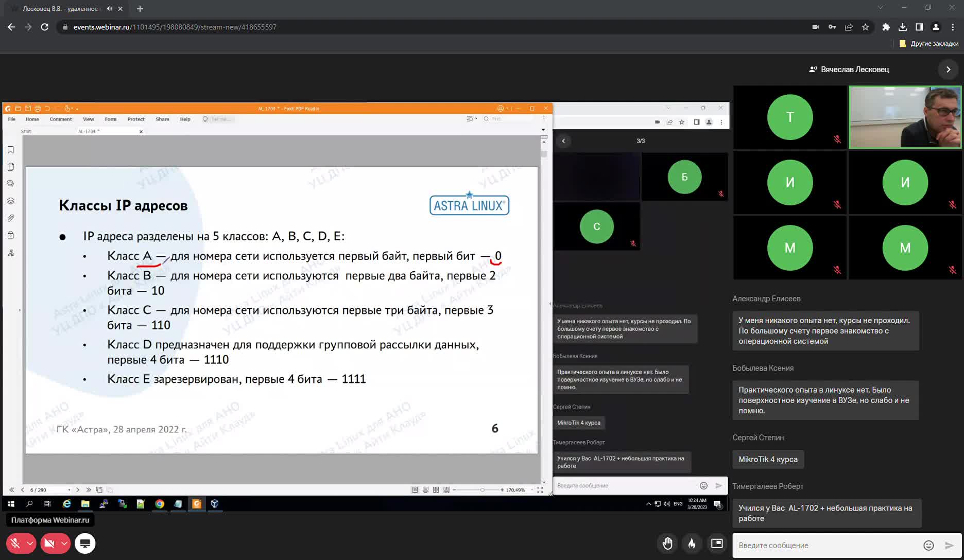
Task: Expand camera options chevron
Action: 64,543
